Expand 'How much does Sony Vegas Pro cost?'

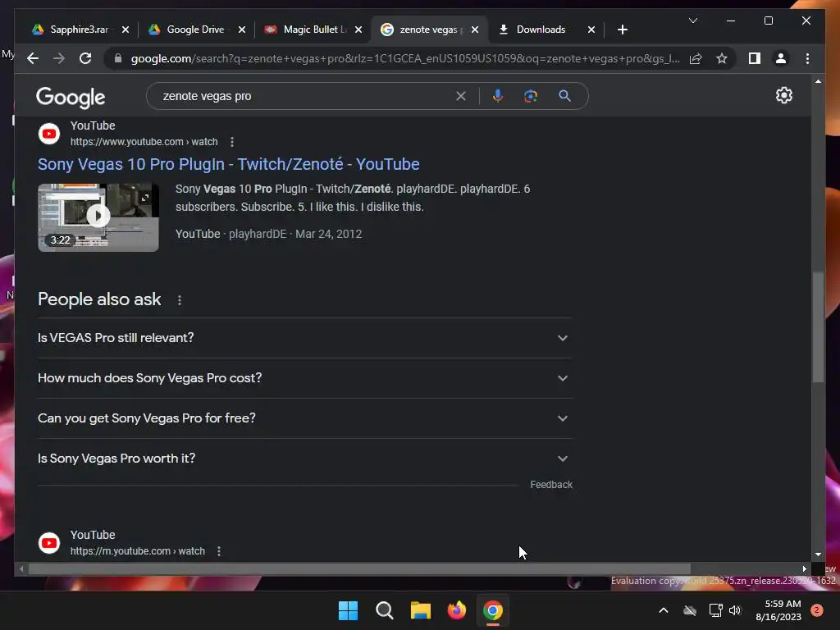[x=305, y=378]
